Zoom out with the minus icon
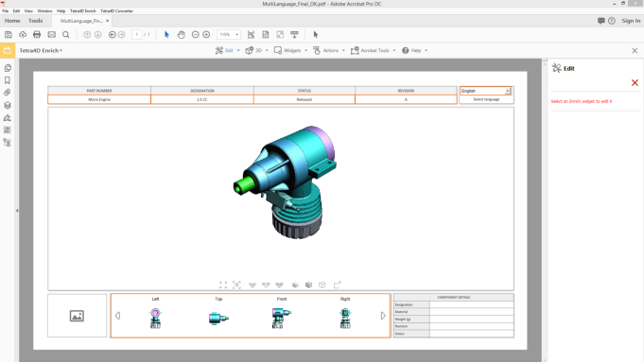Image resolution: width=644 pixels, height=363 pixels. click(x=196, y=34)
